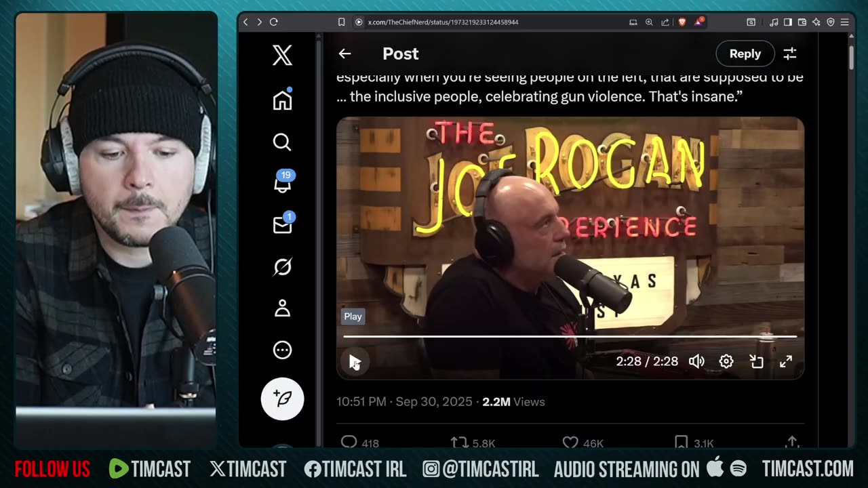Compose a new post with feather button
868x488 pixels.
click(282, 399)
